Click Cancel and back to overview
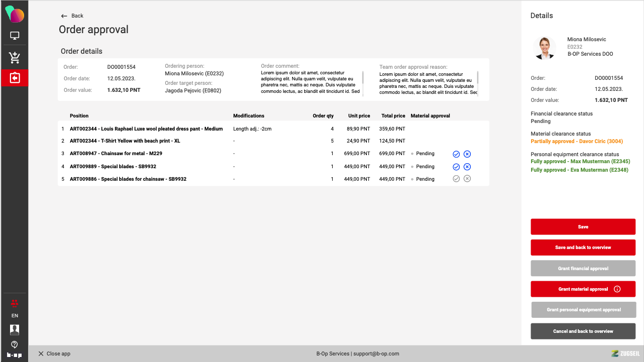The image size is (644, 362). (x=583, y=331)
